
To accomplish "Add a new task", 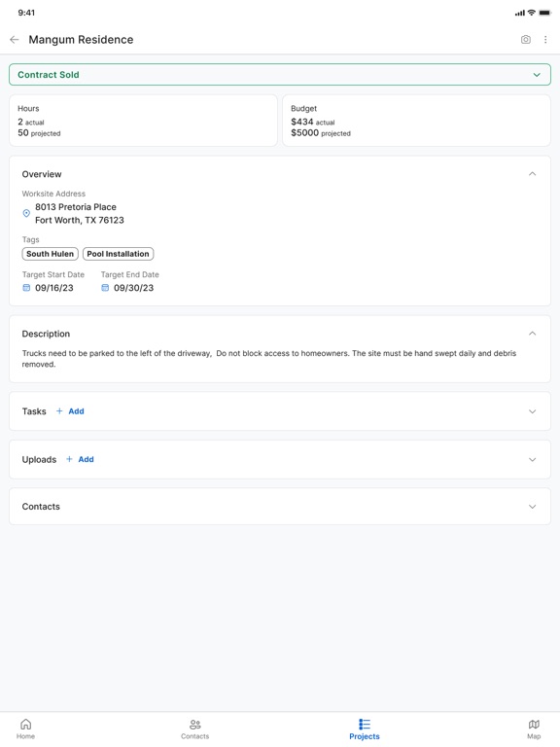I will [70, 411].
